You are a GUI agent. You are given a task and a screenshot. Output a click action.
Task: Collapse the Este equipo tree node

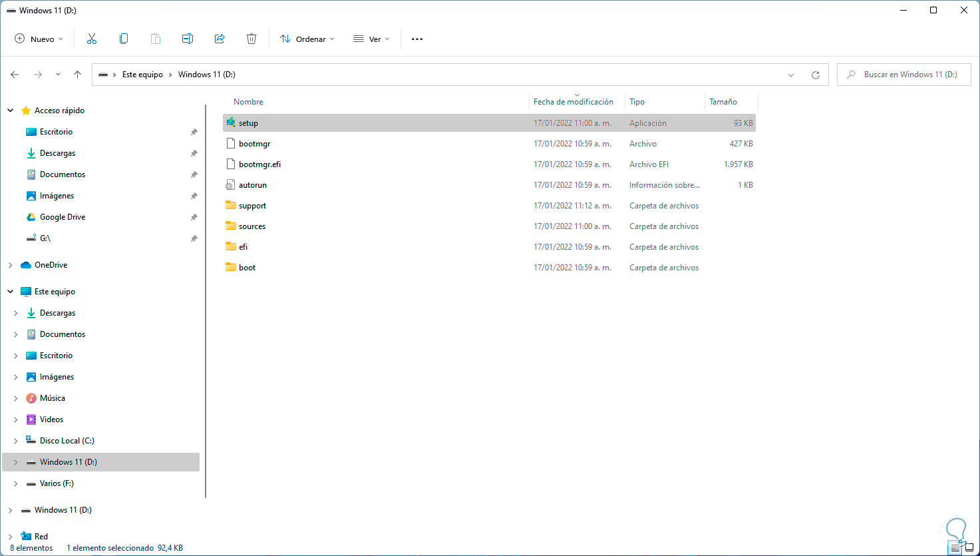tap(11, 292)
